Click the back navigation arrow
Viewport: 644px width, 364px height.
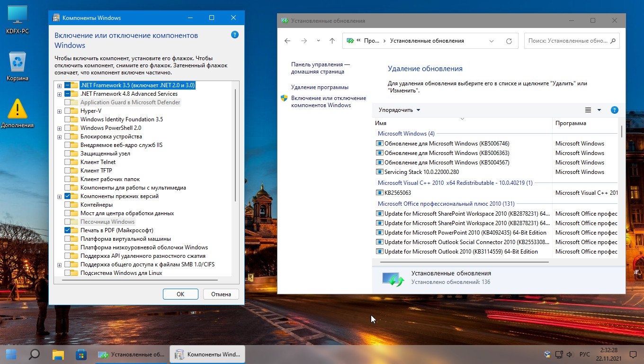[x=287, y=41]
